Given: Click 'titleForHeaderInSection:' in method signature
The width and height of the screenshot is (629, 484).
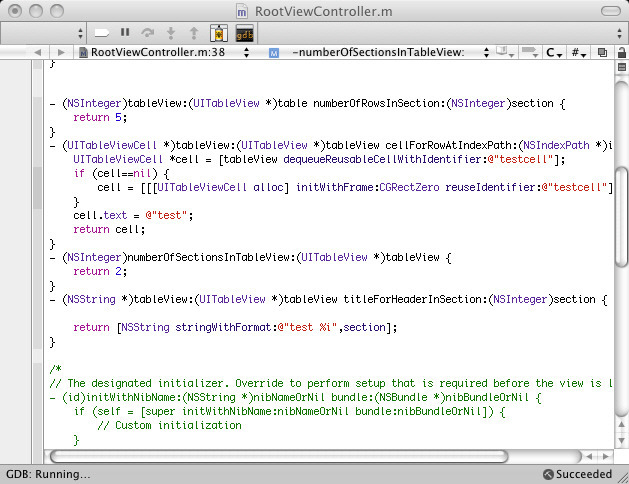Looking at the screenshot, I should tap(416, 300).
